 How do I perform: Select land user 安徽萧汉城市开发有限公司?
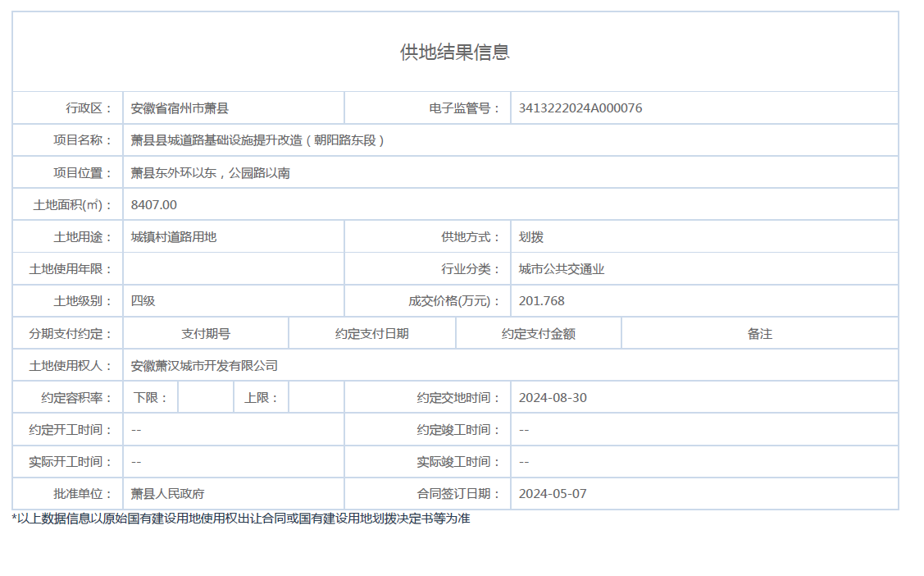pos(204,366)
